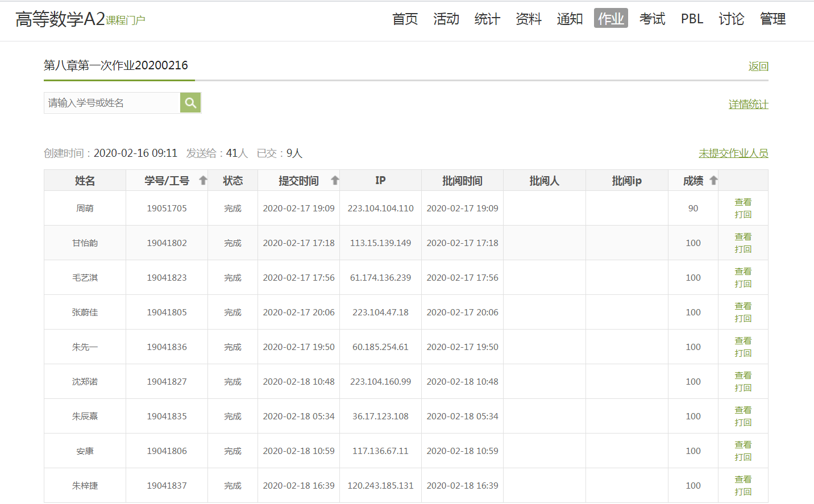
Task: Go to the 活动 section
Action: click(446, 19)
